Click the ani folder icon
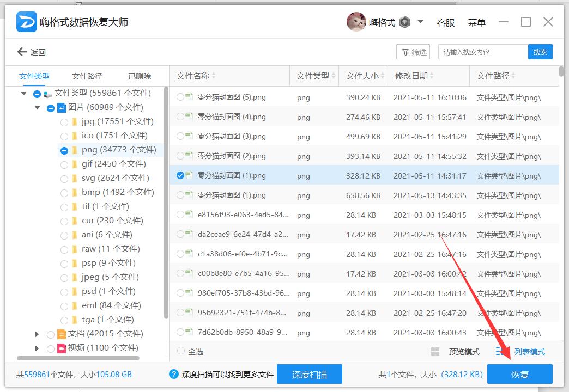The height and width of the screenshot is (392, 569). (x=74, y=235)
